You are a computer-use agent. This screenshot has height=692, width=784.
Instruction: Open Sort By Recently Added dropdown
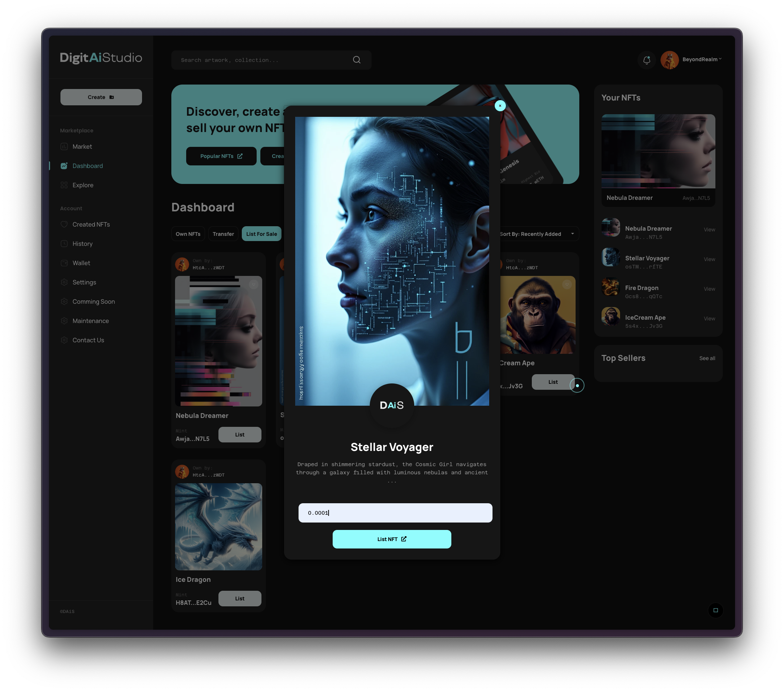[537, 234]
